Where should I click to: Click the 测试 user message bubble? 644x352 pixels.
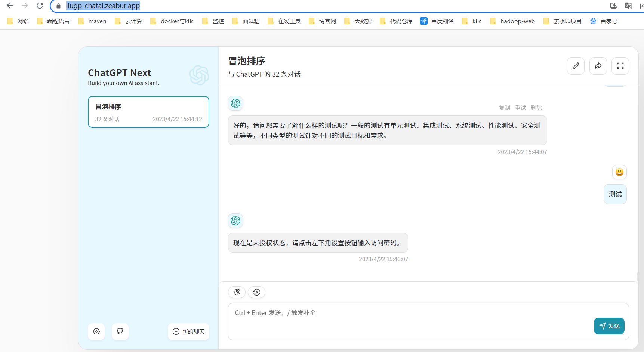[x=615, y=194]
